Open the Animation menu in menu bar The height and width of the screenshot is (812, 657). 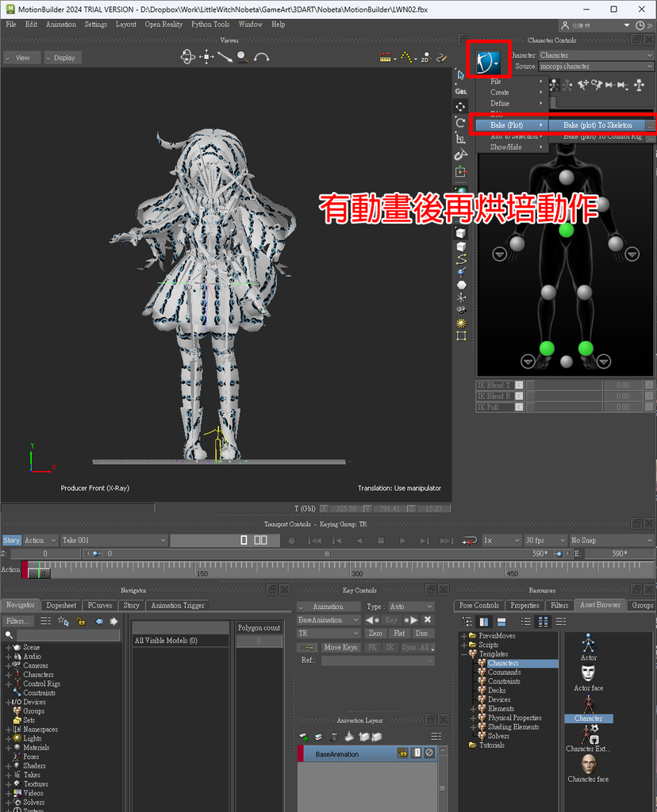(60, 25)
